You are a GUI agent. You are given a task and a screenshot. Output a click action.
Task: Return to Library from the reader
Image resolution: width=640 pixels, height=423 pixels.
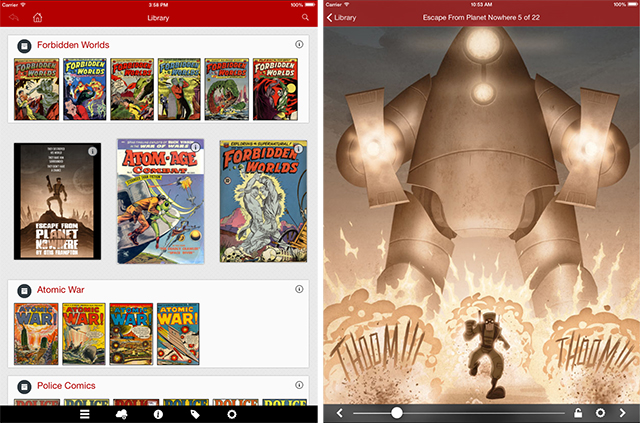(342, 18)
